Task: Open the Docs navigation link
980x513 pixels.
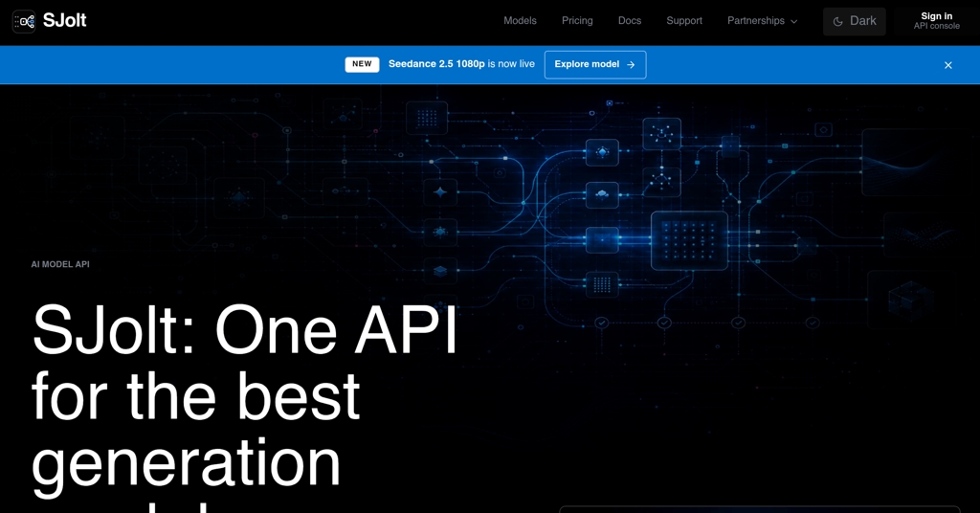Action: 630,21
